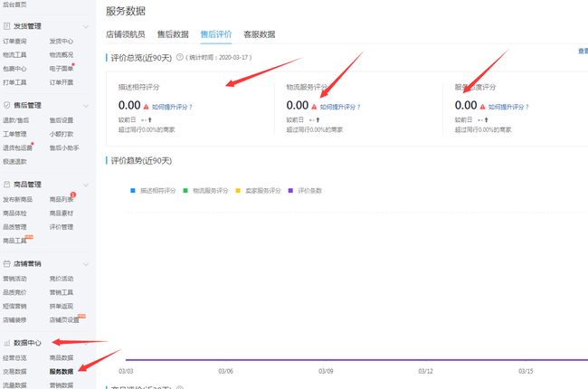Open 电子面单 in the sidebar
The width and height of the screenshot is (588, 389).
point(62,69)
